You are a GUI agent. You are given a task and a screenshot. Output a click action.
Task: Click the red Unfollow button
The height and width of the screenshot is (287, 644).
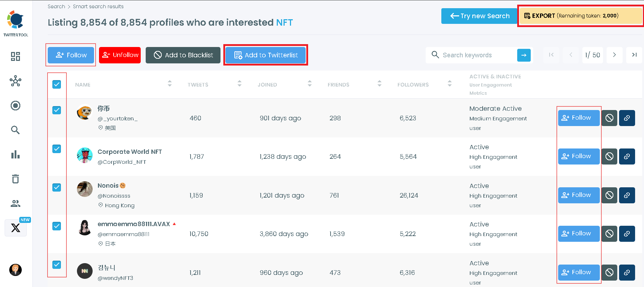(x=120, y=55)
